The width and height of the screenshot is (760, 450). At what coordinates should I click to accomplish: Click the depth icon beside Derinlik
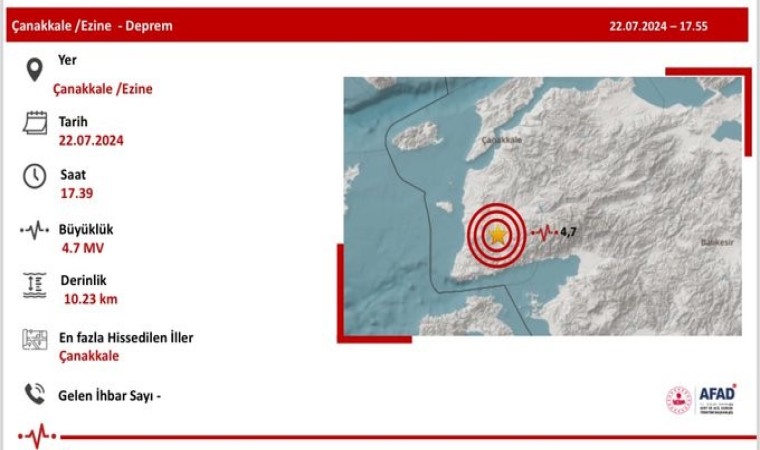coord(34,285)
